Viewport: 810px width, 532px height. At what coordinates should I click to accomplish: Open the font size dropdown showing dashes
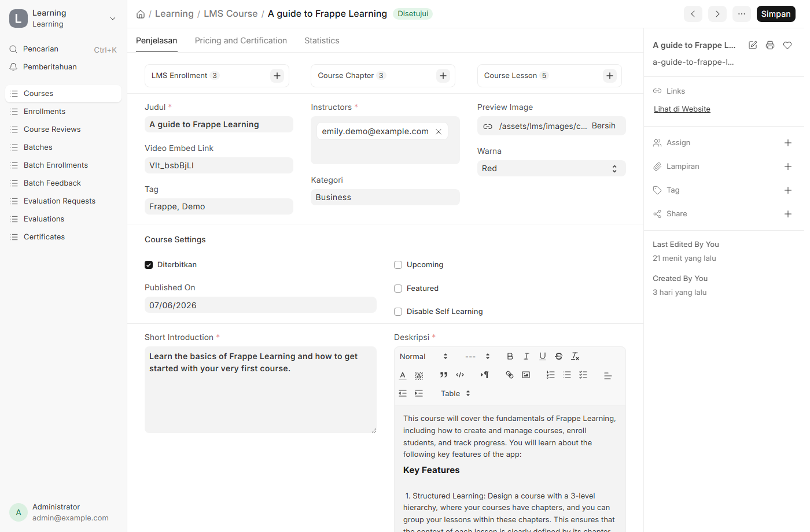tap(478, 356)
